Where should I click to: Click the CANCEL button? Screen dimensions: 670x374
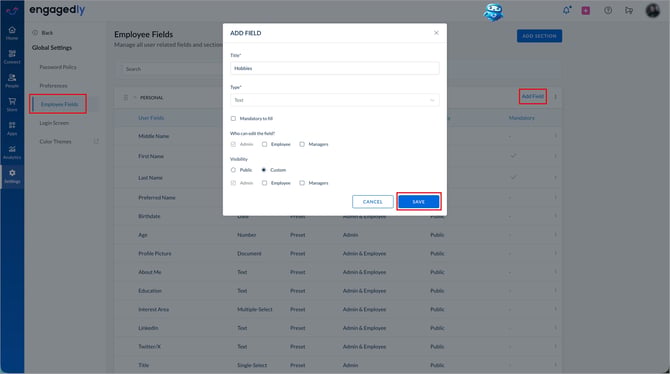[x=373, y=202]
